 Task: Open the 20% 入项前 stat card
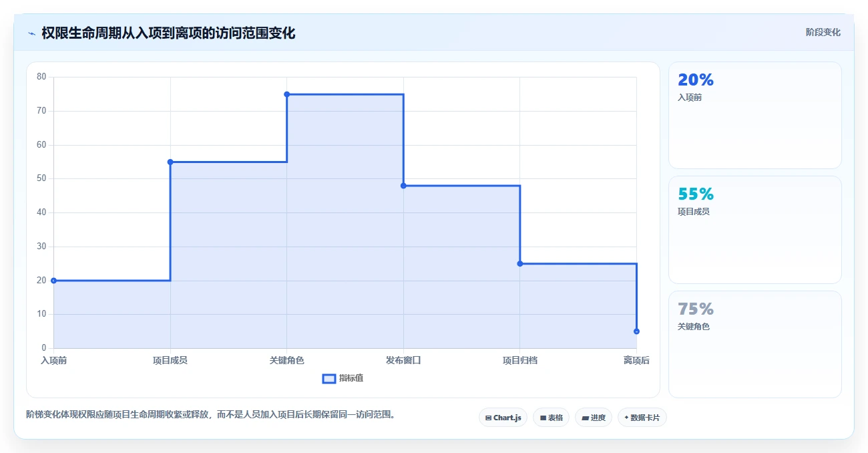point(754,115)
